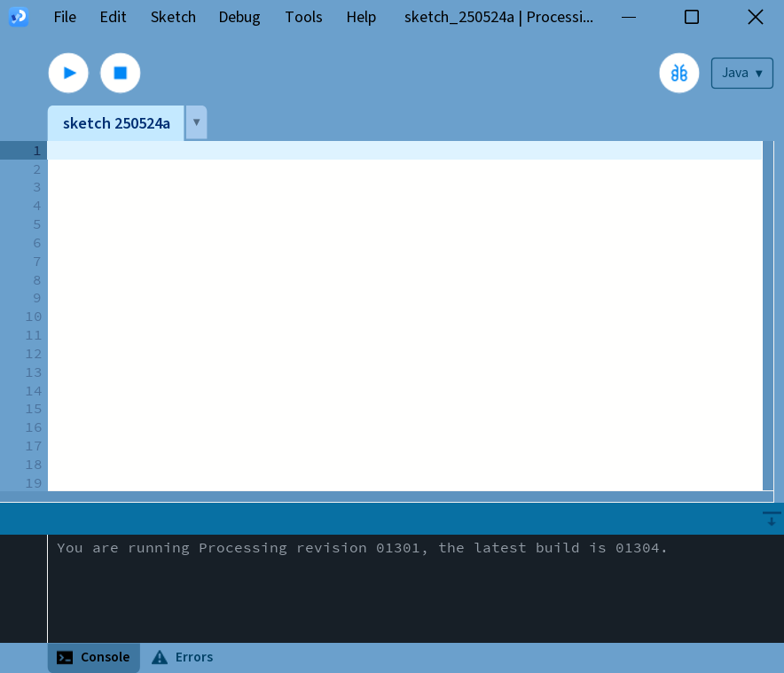This screenshot has height=673, width=784.
Task: Click line number 5 in gutter
Action: [x=37, y=224]
